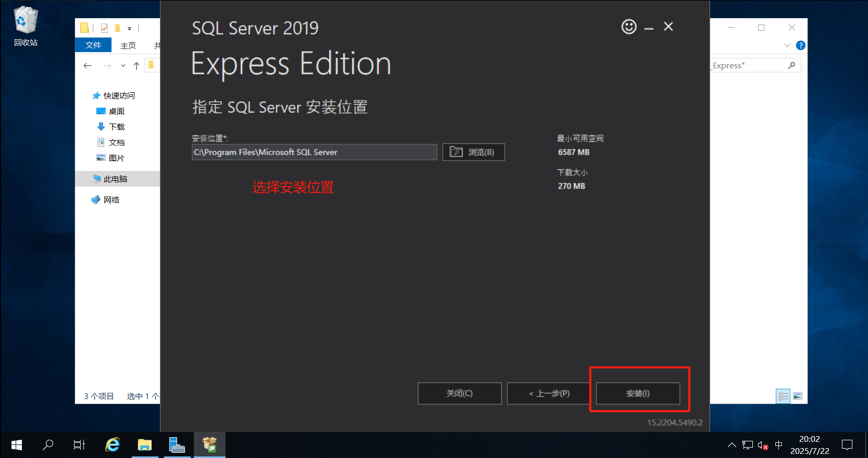Click the New folder icon in Explorer's quick access toolbar

pos(118,28)
